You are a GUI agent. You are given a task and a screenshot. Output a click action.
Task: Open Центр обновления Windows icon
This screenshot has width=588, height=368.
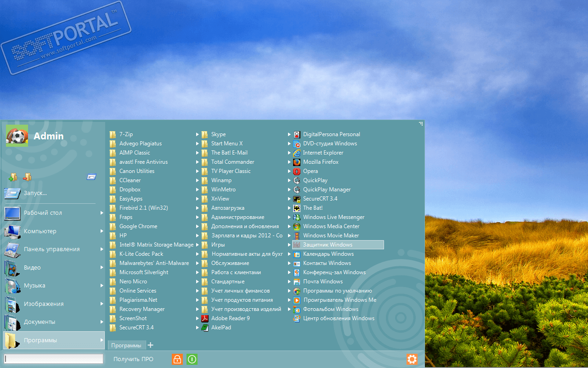297,318
